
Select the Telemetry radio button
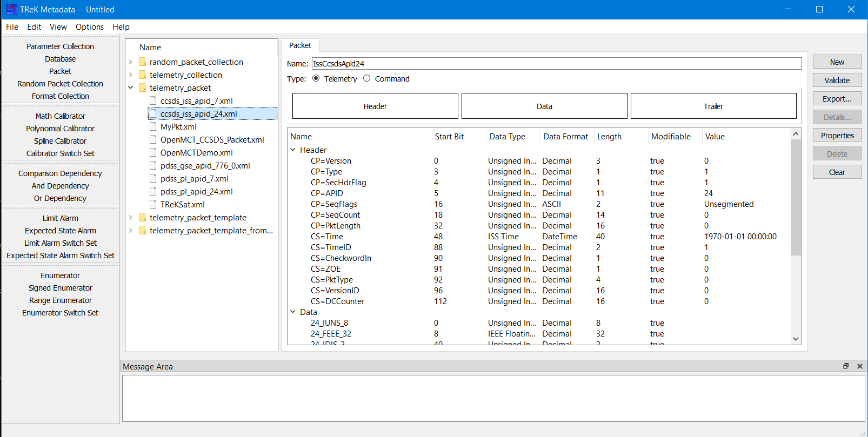[x=316, y=78]
